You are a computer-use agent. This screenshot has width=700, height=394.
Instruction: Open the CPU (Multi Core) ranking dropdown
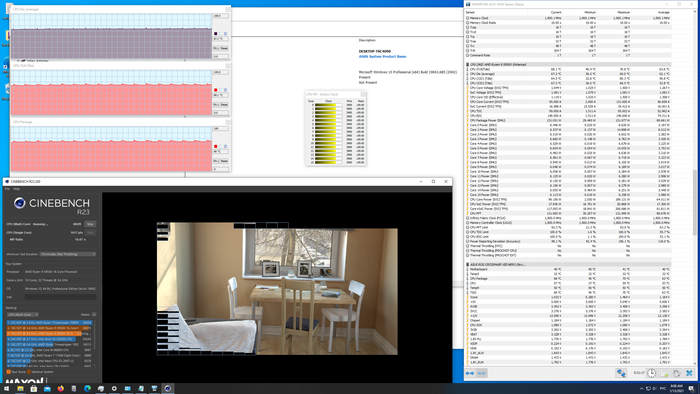tap(23, 315)
